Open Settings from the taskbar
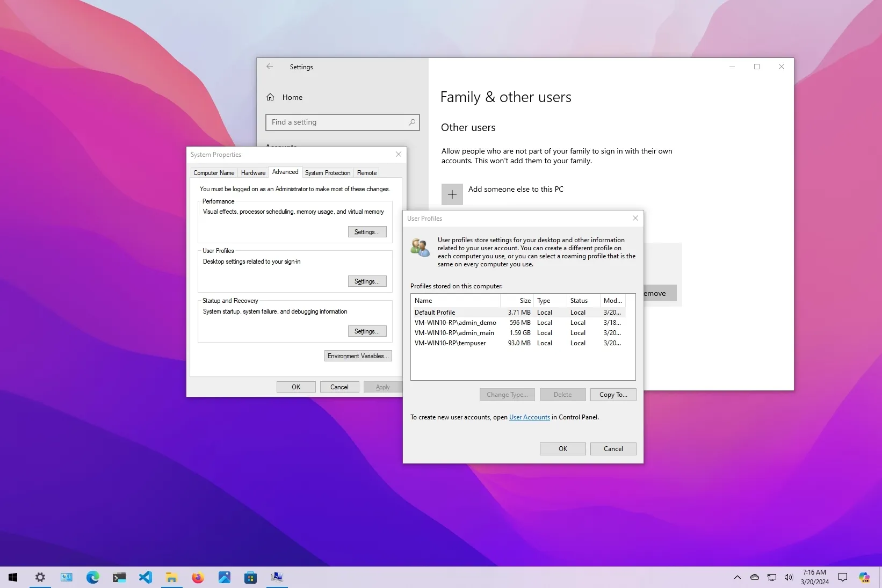Screen dimensions: 882x588 coord(40,577)
